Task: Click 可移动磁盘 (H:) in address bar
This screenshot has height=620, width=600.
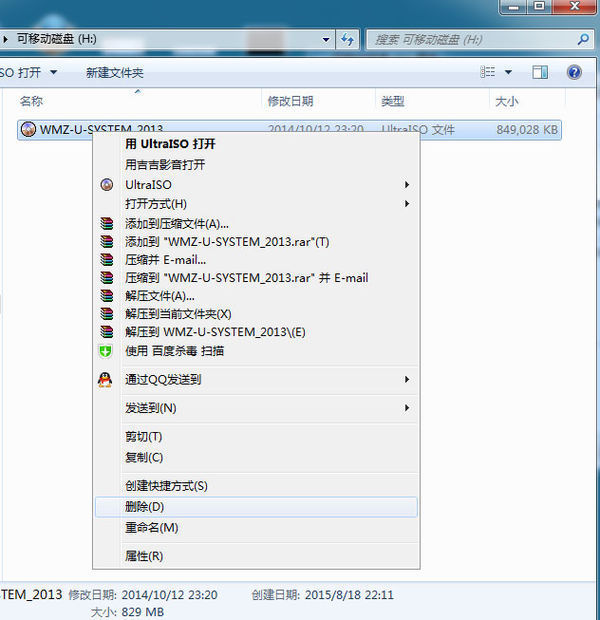Action: point(56,39)
